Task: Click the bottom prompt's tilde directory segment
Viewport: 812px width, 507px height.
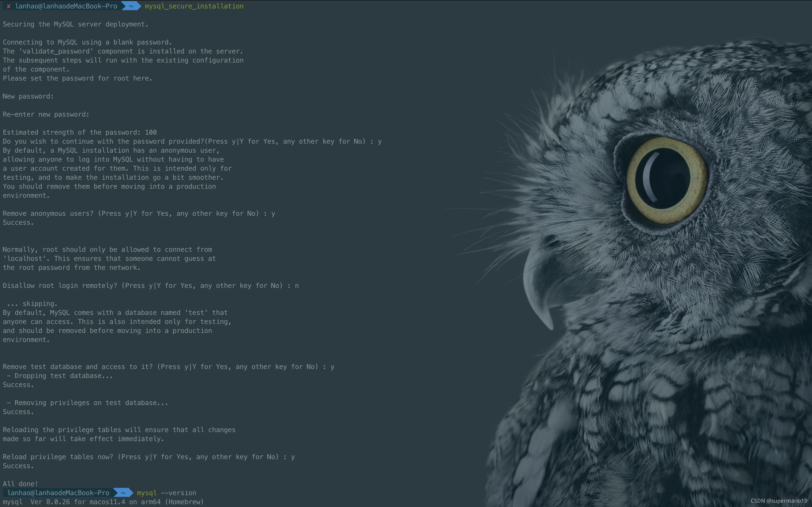Action: pos(123,493)
